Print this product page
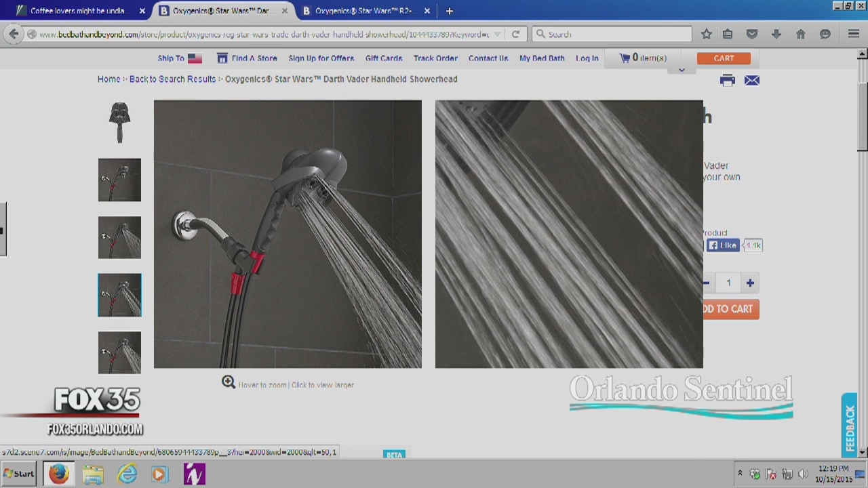 [x=728, y=81]
